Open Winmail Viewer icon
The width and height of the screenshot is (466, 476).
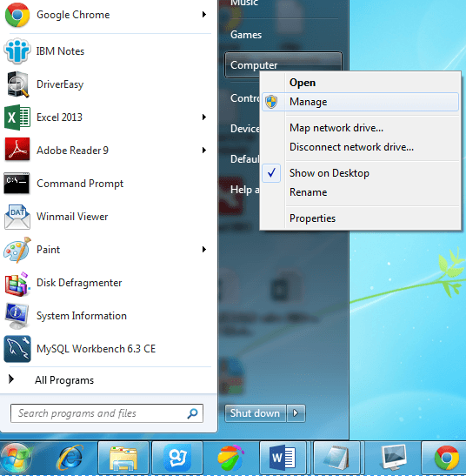(17, 217)
